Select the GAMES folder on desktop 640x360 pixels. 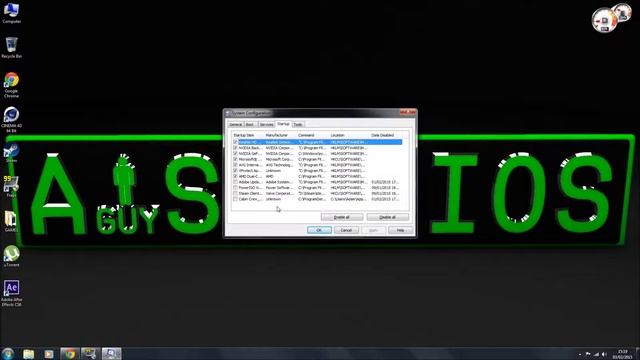[11, 222]
